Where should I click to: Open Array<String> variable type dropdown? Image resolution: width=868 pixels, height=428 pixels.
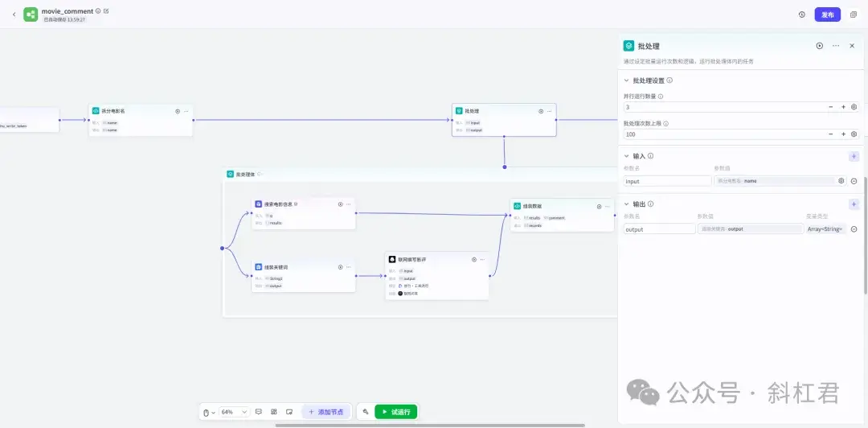(825, 229)
